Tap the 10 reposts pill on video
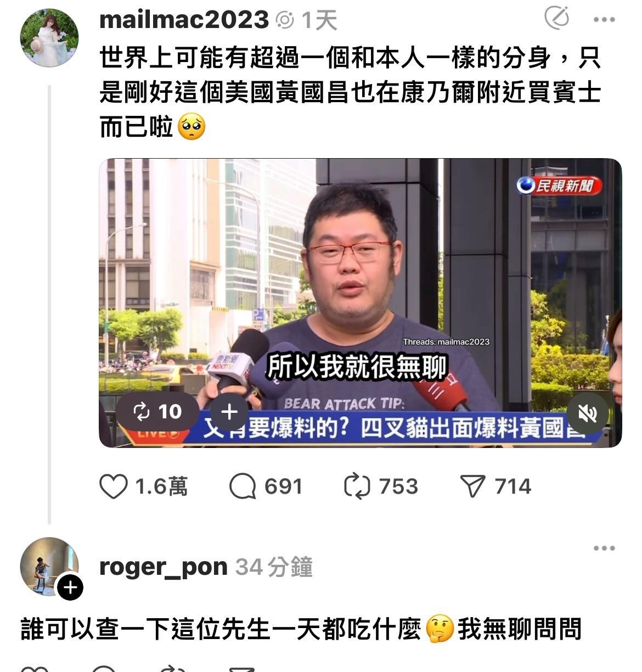 [x=157, y=412]
